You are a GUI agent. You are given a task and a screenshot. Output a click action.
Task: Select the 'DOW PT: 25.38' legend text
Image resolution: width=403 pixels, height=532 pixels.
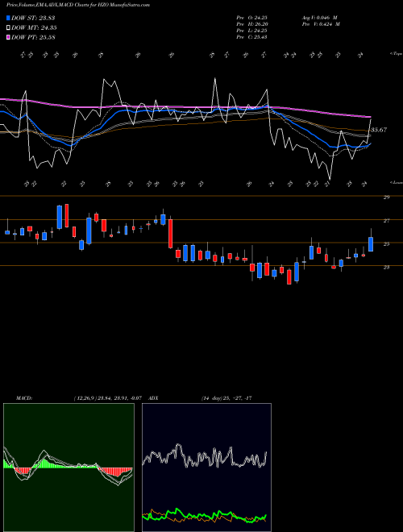pyautogui.click(x=33, y=38)
